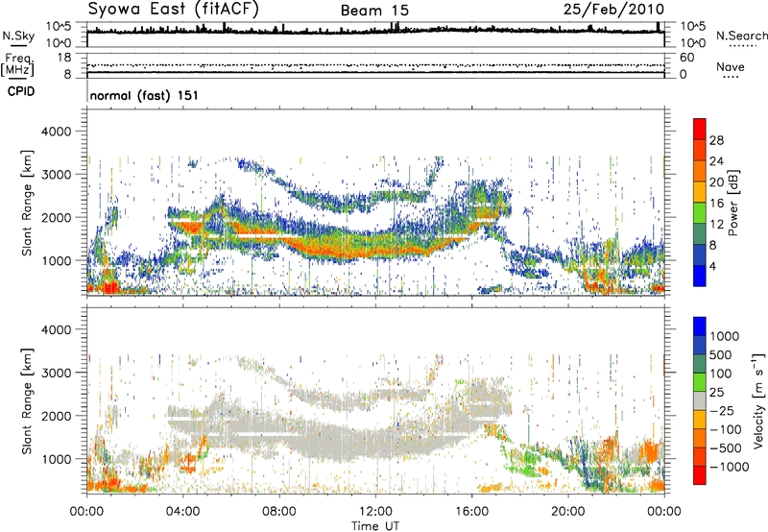Click the 'N.Sky' legend label
Screen dimensions: 768x532
(x=18, y=36)
